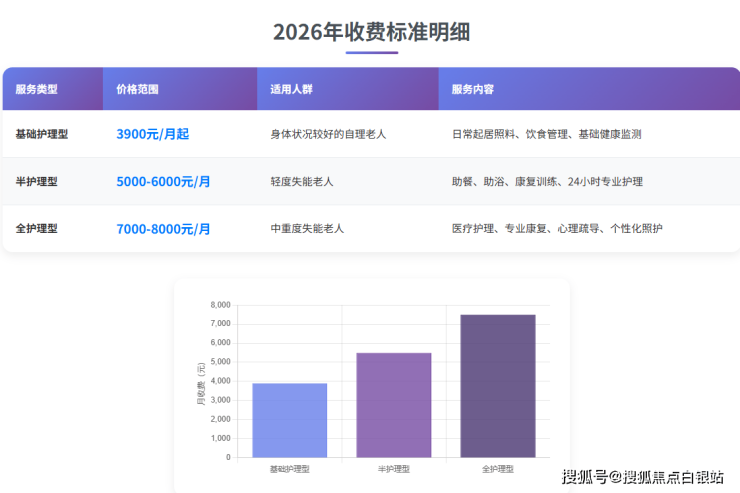Select the 半护理型 row label
The width and height of the screenshot is (740, 493).
click(x=37, y=181)
